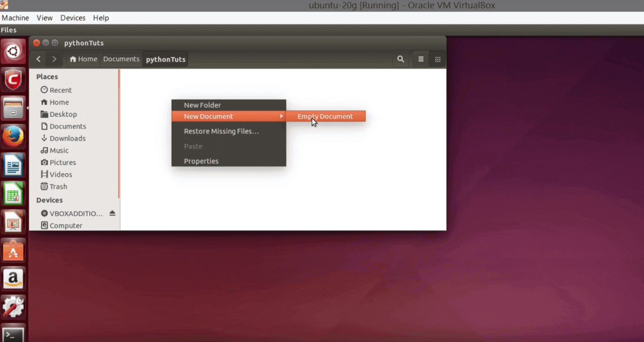Click the back navigation arrow

38,59
